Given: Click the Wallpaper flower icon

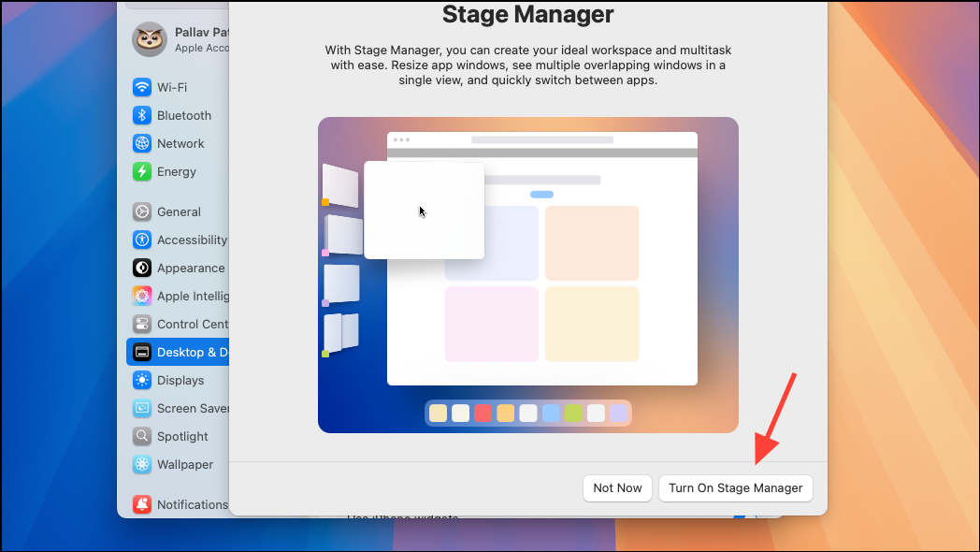Looking at the screenshot, I should coord(142,464).
